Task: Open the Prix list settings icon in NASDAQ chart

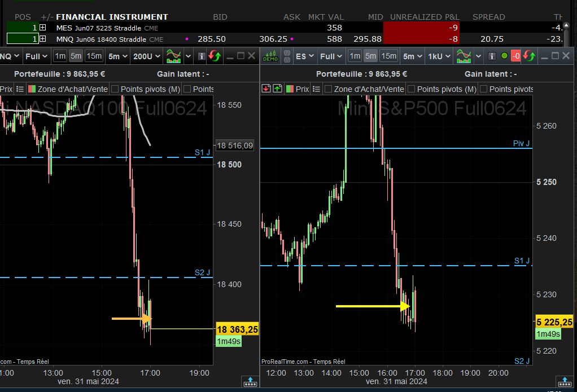Action: (20, 89)
